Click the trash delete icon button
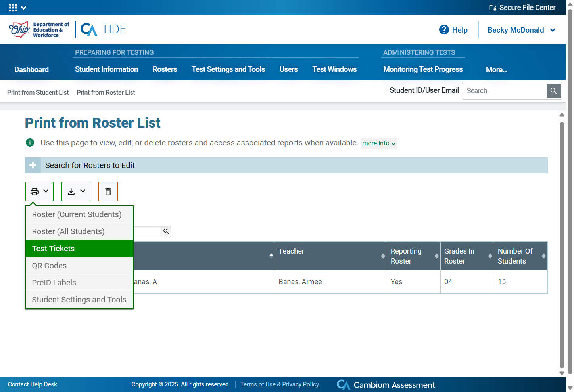 [x=108, y=191]
